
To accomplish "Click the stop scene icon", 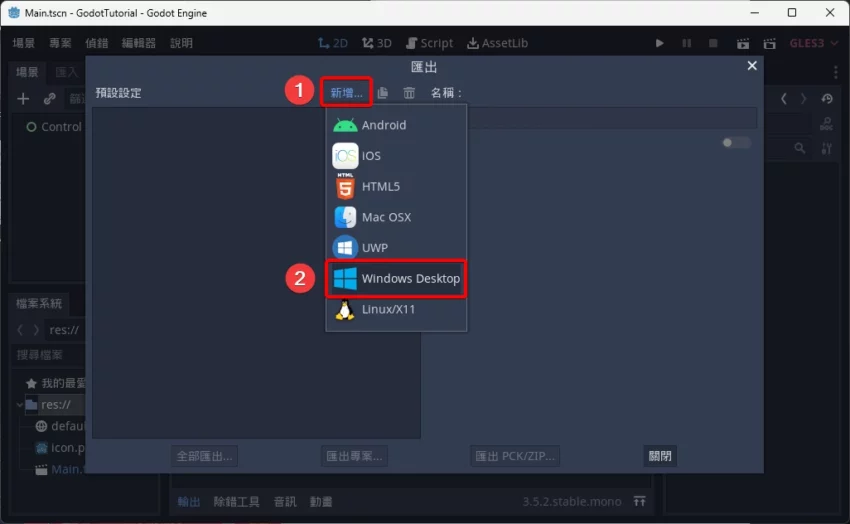I will coord(713,43).
